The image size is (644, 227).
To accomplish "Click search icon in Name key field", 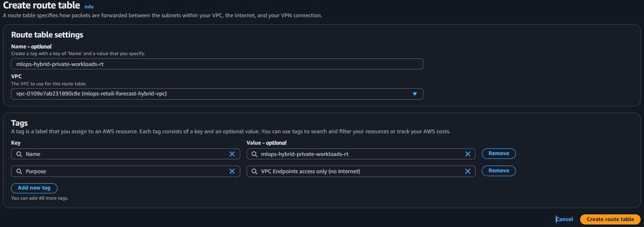I will (x=19, y=154).
